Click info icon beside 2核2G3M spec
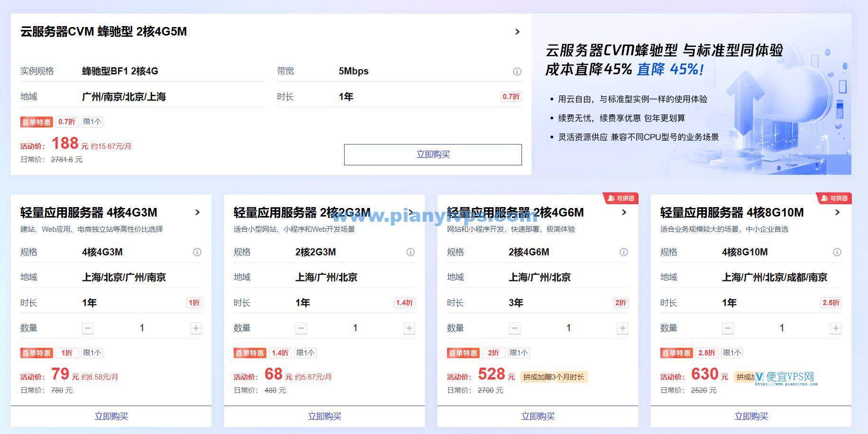 pyautogui.click(x=411, y=252)
